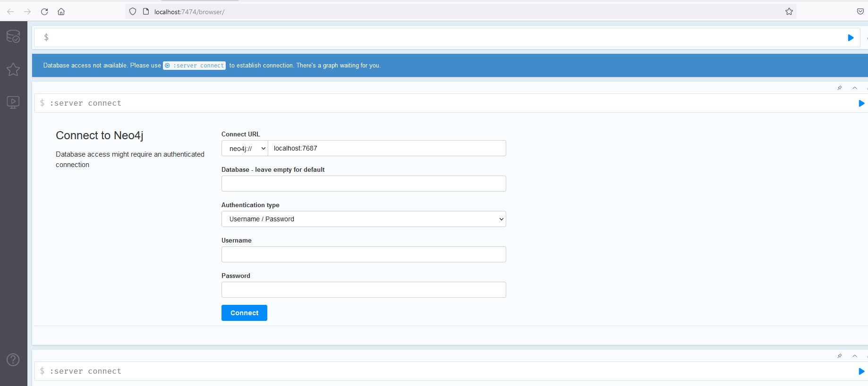Click the Connect button
Screen dimensions: 868x386
(x=244, y=313)
